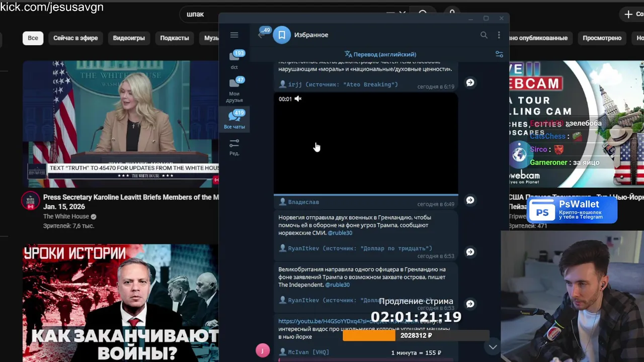Click sender name RyanItkev under Норвегия message

coord(304,248)
